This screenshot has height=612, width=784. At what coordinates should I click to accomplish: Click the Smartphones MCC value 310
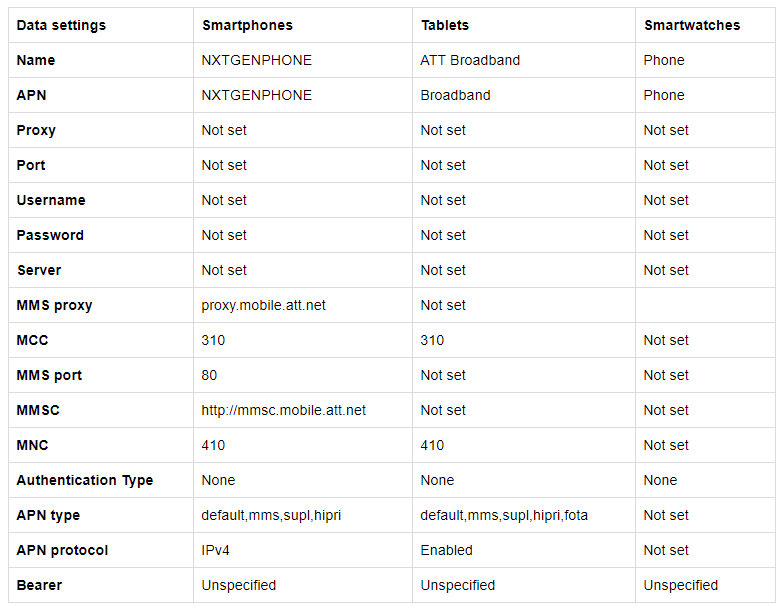pyautogui.click(x=213, y=340)
